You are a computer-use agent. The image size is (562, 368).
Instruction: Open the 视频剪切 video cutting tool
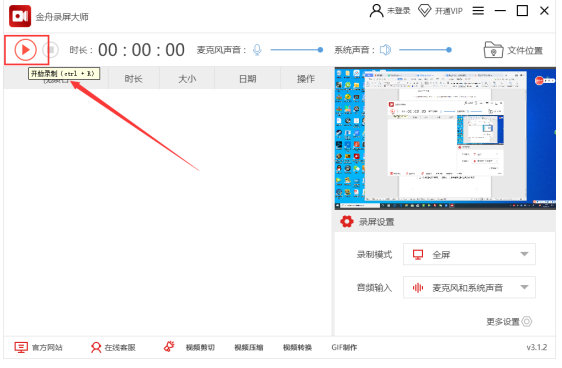(x=200, y=347)
